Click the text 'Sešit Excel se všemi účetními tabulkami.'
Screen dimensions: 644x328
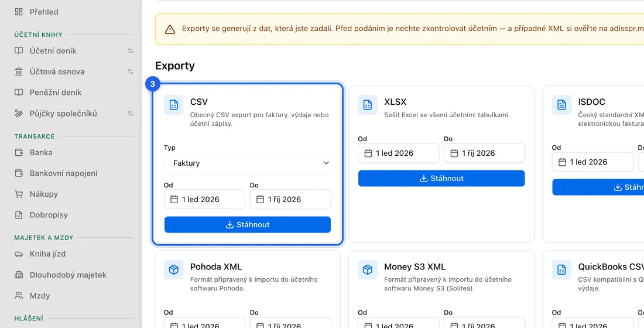point(447,115)
